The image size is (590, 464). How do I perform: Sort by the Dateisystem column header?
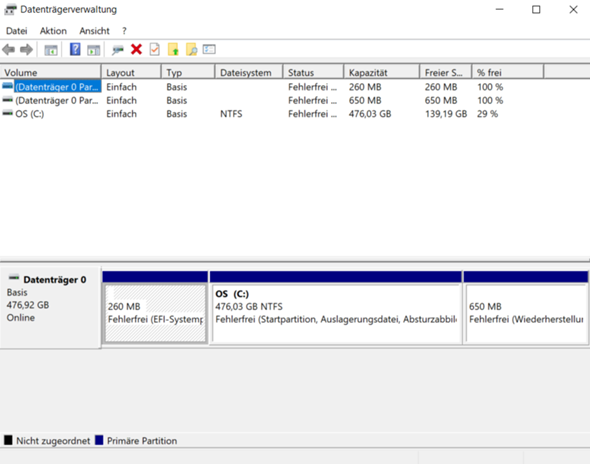249,72
